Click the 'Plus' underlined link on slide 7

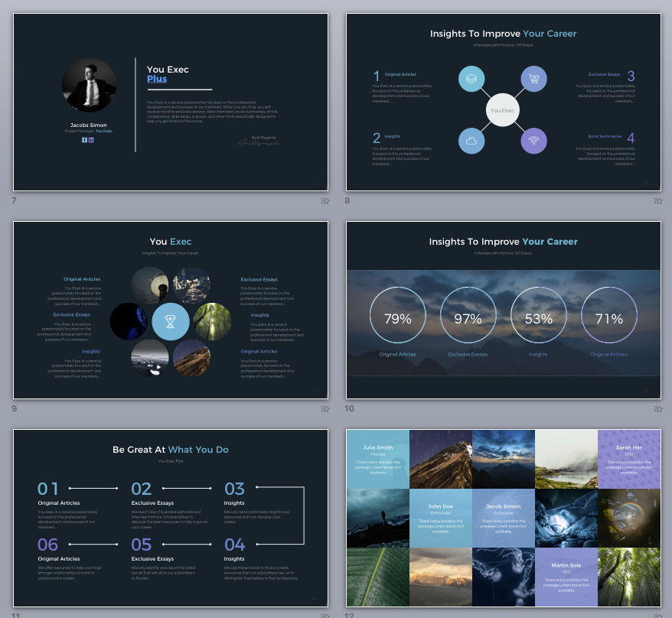157,79
